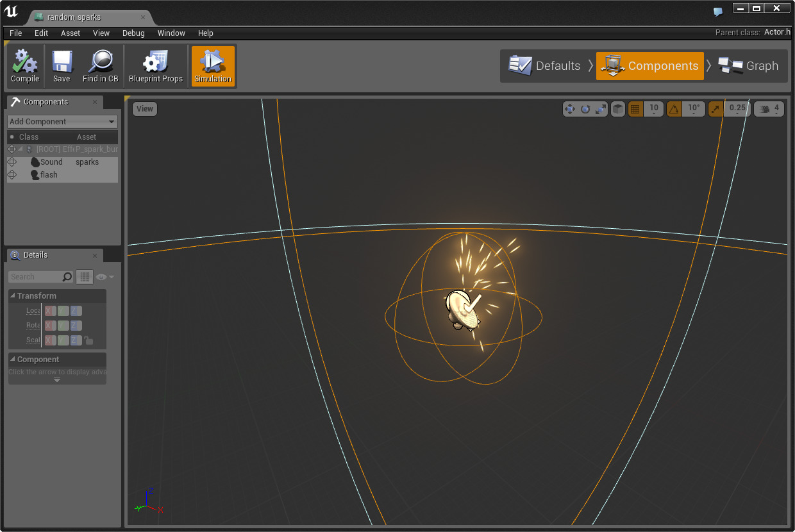The image size is (795, 532).
Task: Click the particle emitter sprite in viewport
Action: tap(464, 309)
